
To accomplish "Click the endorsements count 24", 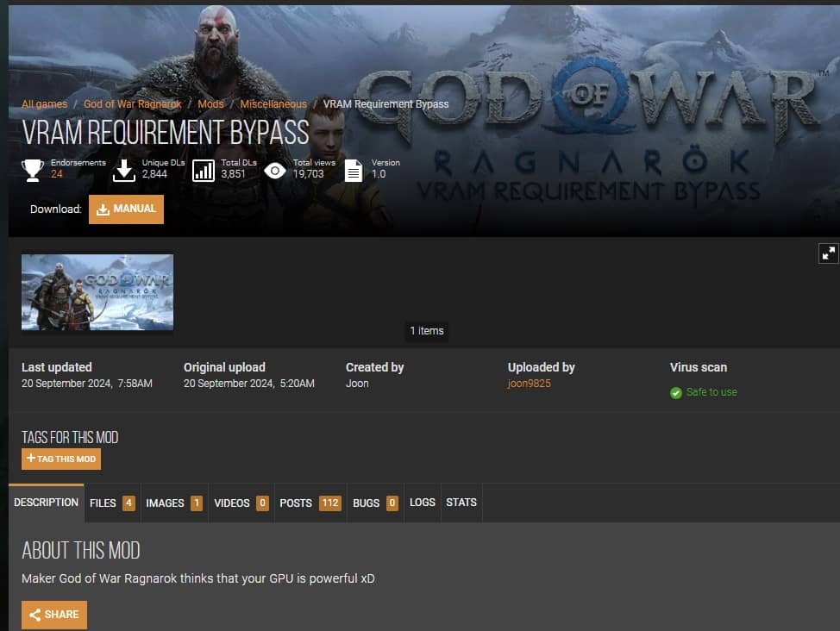I will pos(57,174).
